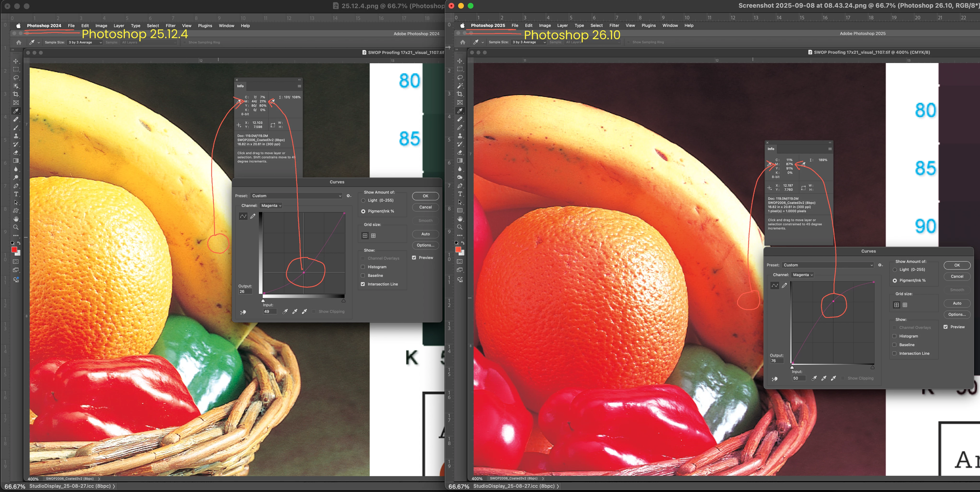The image size is (980, 492).
Task: Open the Image menu in Photoshop 2025 menu bar
Action: tap(545, 25)
